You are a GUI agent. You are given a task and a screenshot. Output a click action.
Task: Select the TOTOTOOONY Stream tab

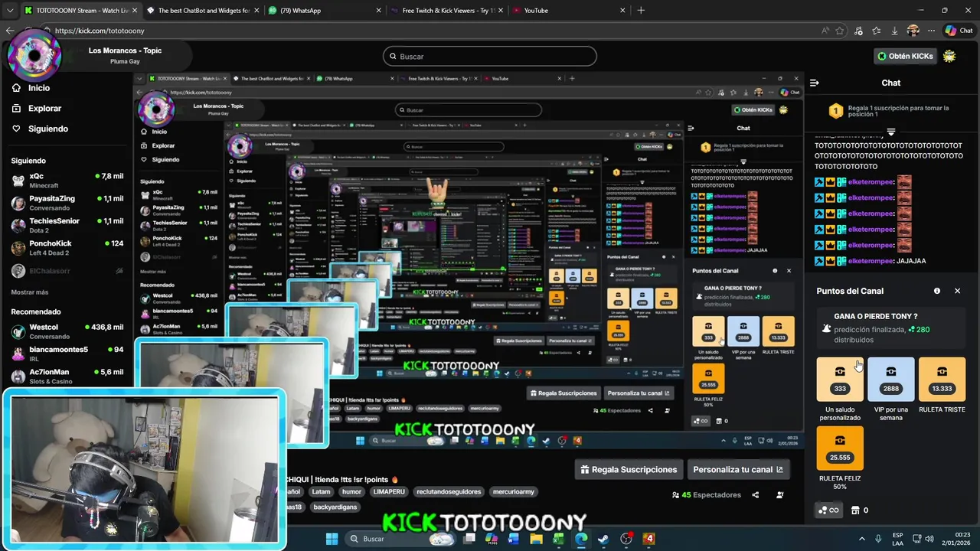[80, 11]
